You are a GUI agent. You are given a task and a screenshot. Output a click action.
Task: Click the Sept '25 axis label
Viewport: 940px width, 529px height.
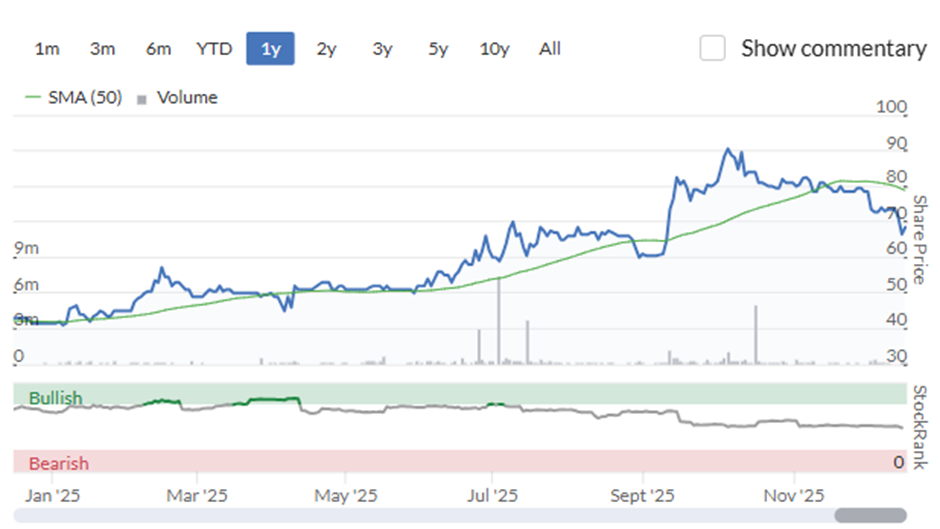pos(642,495)
